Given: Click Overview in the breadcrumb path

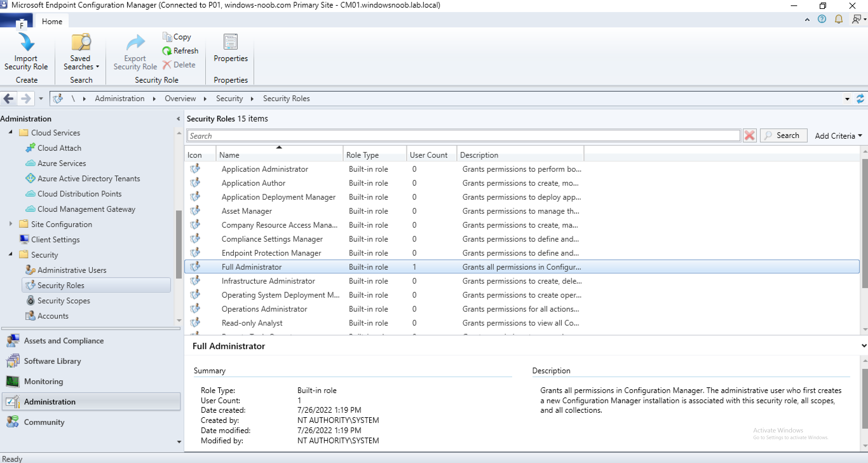Looking at the screenshot, I should [180, 99].
